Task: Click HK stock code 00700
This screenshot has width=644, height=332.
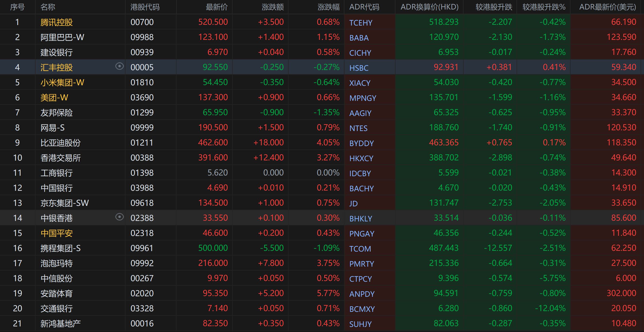Action: click(142, 22)
